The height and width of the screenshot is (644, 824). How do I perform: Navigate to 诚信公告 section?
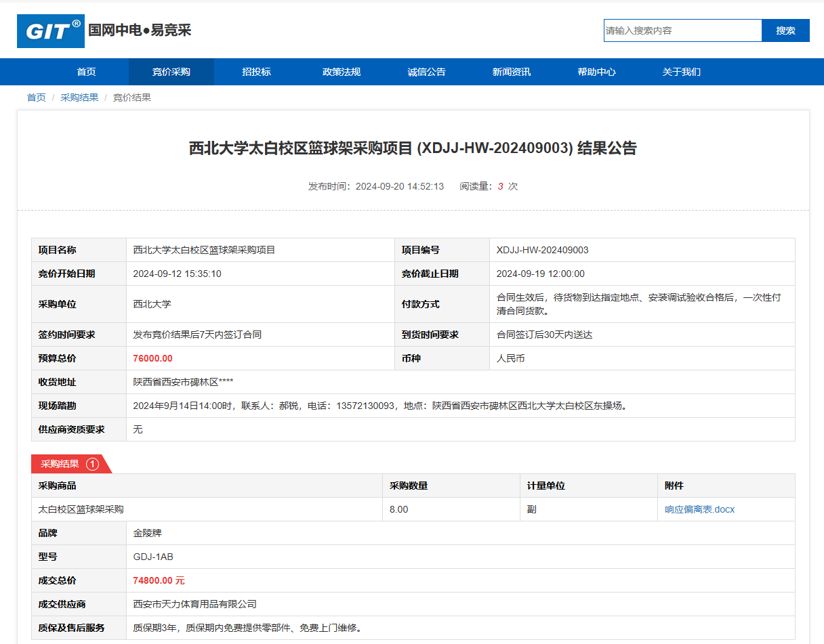(426, 72)
